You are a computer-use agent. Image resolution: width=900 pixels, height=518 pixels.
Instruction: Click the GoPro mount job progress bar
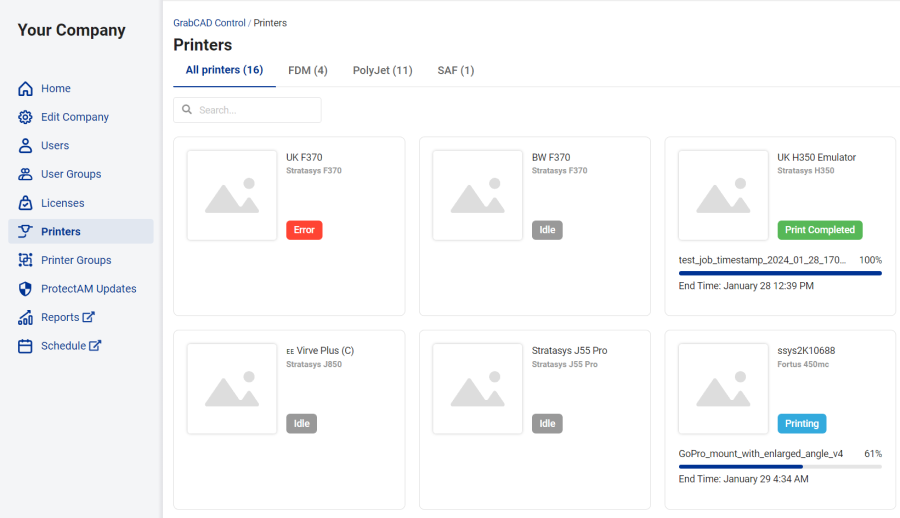click(780, 466)
